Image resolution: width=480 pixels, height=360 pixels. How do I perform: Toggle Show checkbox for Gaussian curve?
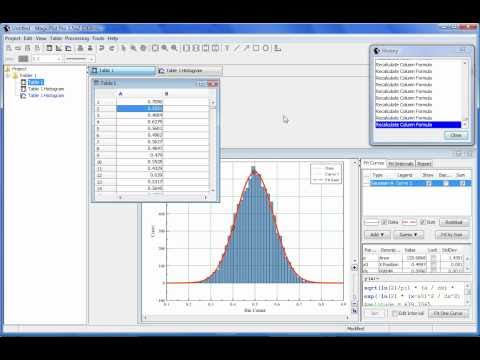[429, 183]
